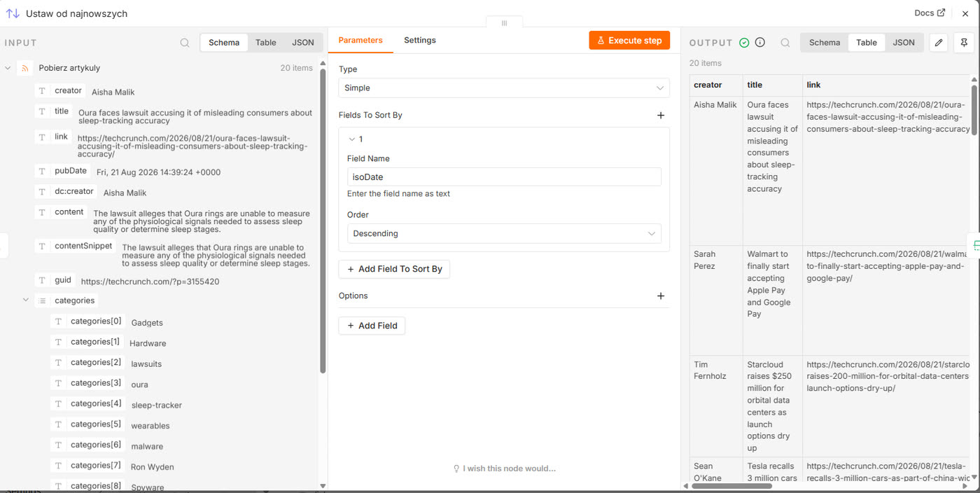Click the Field Name input containing isoDate
Screen dimensions: 980x493
(x=504, y=177)
